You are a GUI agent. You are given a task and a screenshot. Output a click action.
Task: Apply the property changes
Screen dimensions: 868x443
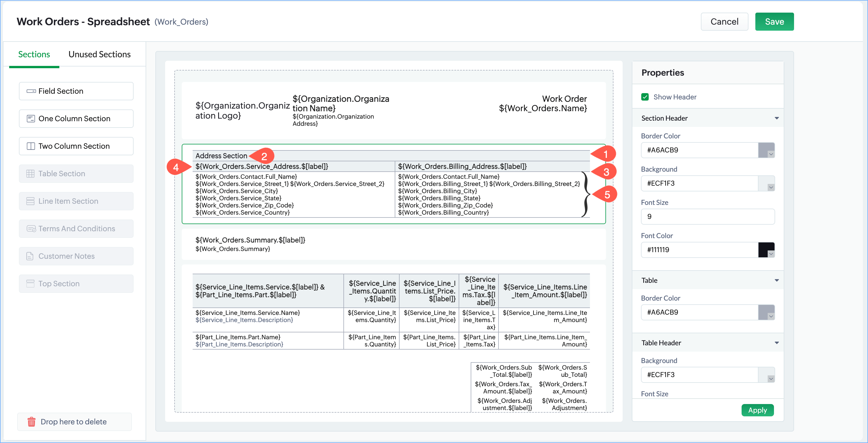pyautogui.click(x=757, y=410)
